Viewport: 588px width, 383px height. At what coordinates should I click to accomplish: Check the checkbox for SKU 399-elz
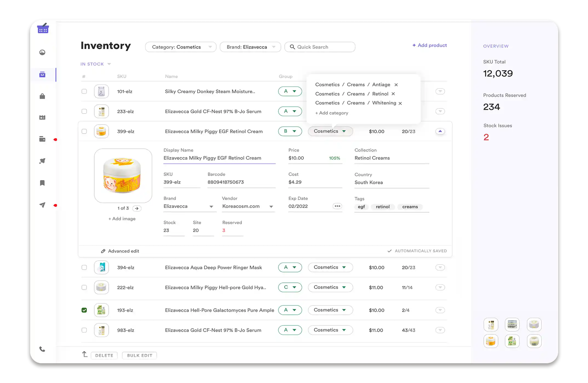tap(84, 131)
